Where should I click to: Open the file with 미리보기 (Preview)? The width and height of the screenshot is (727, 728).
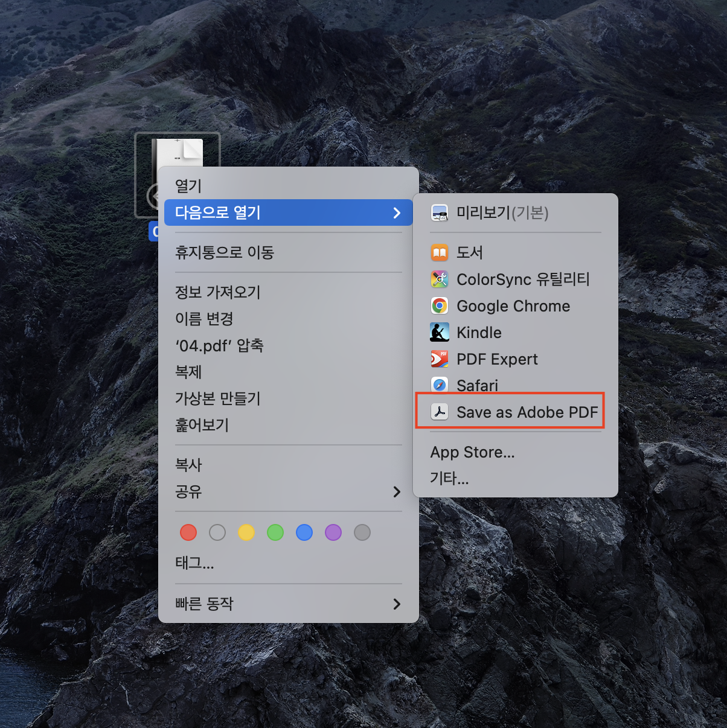point(501,212)
